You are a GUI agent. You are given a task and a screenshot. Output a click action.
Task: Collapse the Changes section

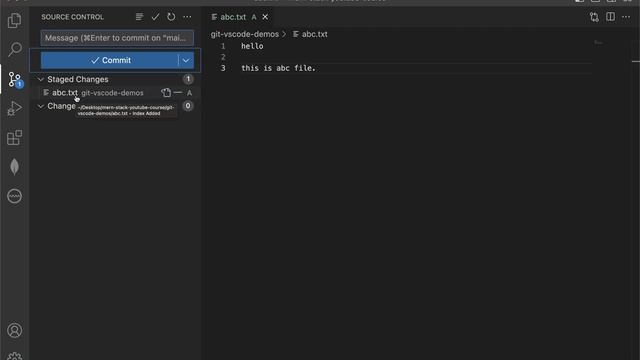[40, 106]
